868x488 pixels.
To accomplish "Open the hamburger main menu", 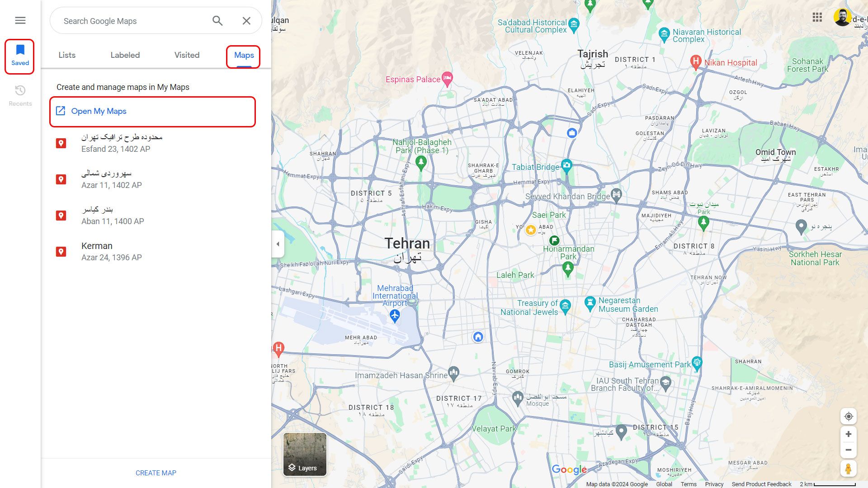I will pyautogui.click(x=20, y=20).
